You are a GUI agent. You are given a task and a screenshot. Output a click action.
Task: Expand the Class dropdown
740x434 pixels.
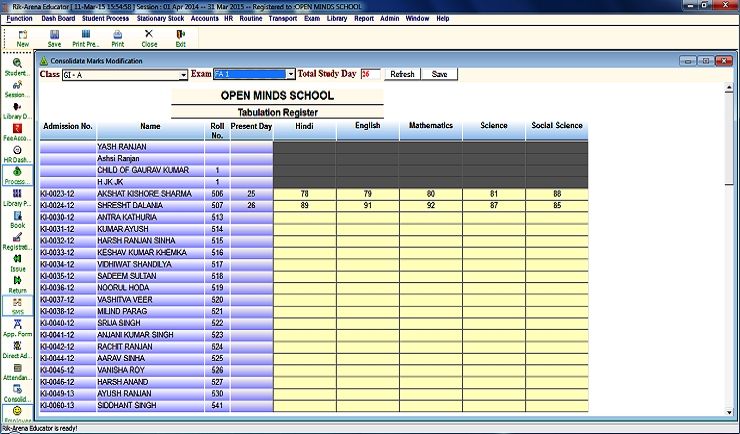coord(183,74)
